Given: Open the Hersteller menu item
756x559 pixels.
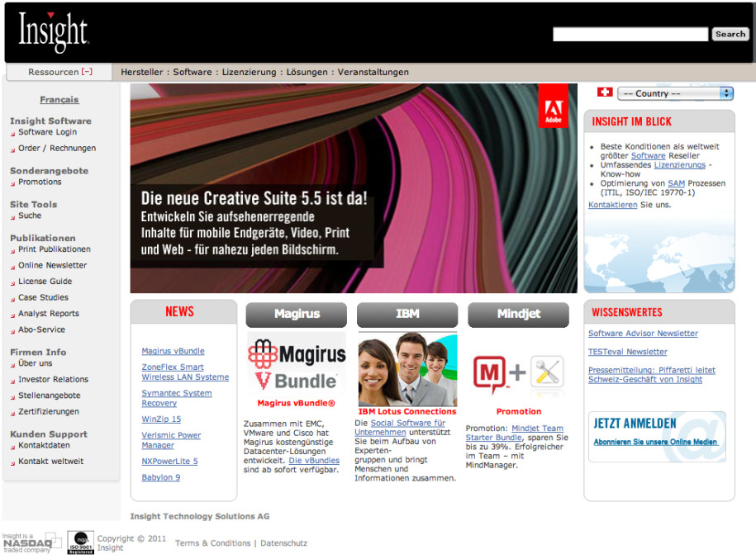Looking at the screenshot, I should click(141, 72).
